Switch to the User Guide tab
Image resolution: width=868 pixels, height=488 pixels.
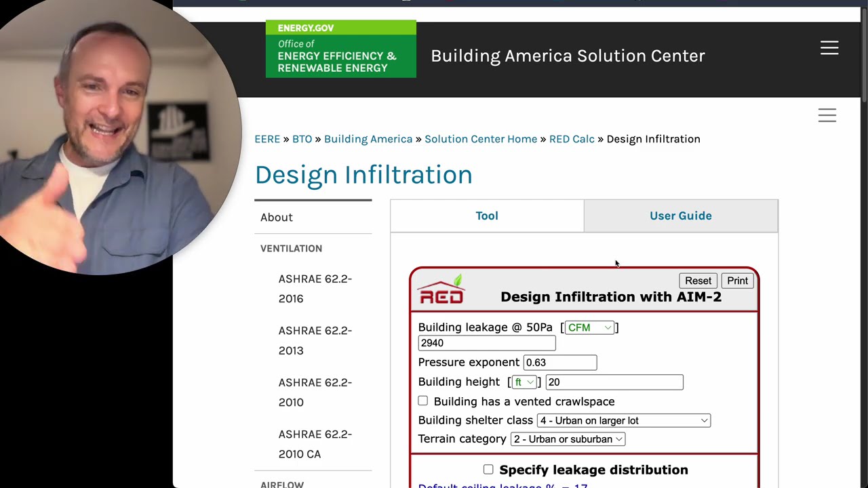[x=681, y=216]
